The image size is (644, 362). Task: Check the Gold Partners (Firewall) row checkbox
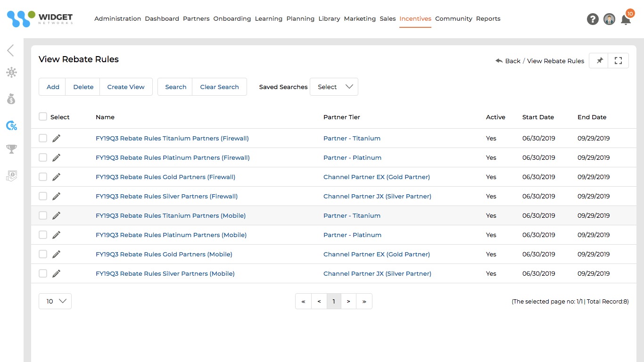(43, 177)
